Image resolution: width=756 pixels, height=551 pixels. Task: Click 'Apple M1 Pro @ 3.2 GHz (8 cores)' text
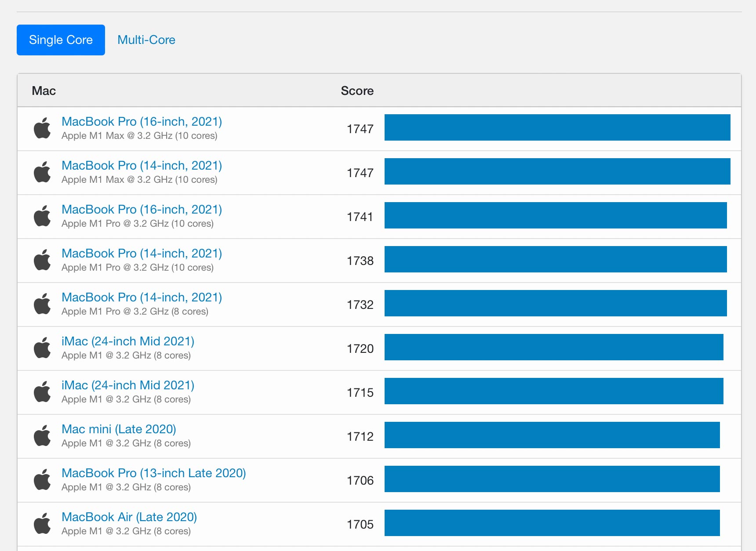click(135, 312)
